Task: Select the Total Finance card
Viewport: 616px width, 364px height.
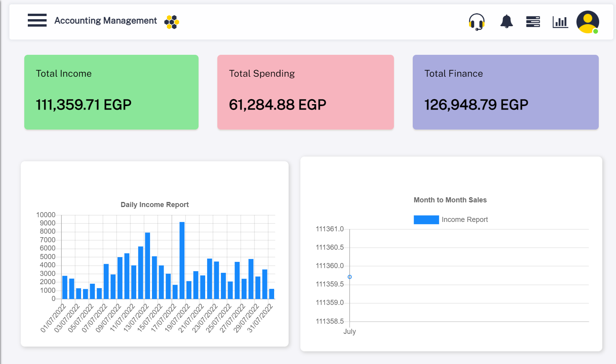Action: pos(506,92)
